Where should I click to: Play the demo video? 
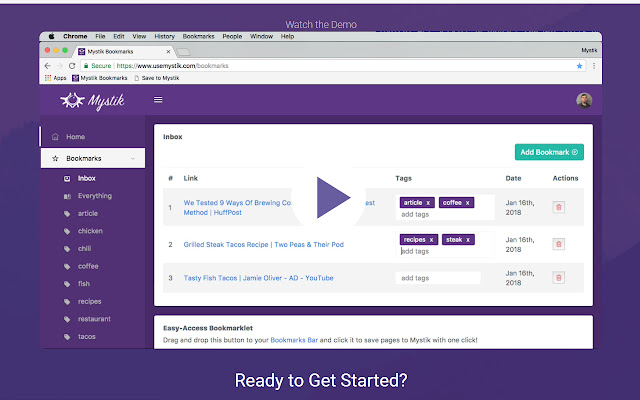pos(333,198)
